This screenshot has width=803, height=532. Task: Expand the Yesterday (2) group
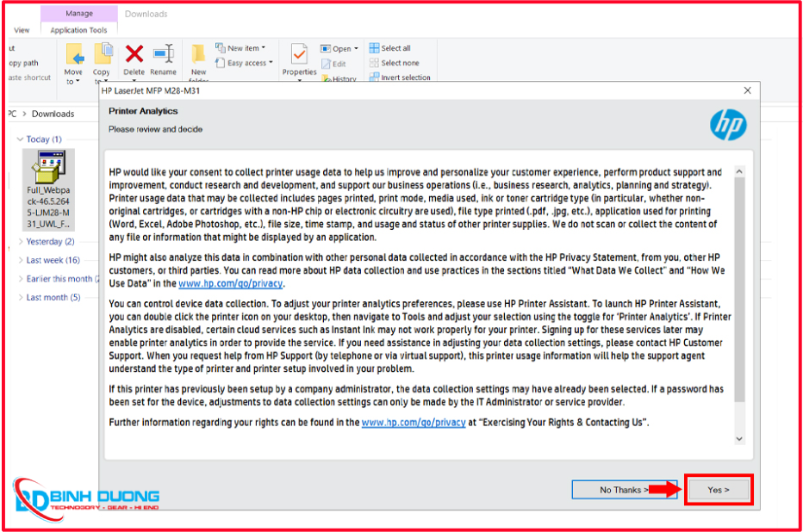[x=21, y=241]
